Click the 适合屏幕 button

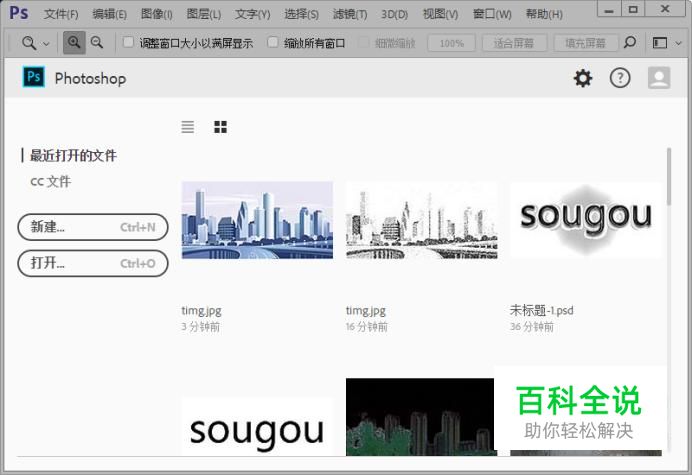click(514, 43)
